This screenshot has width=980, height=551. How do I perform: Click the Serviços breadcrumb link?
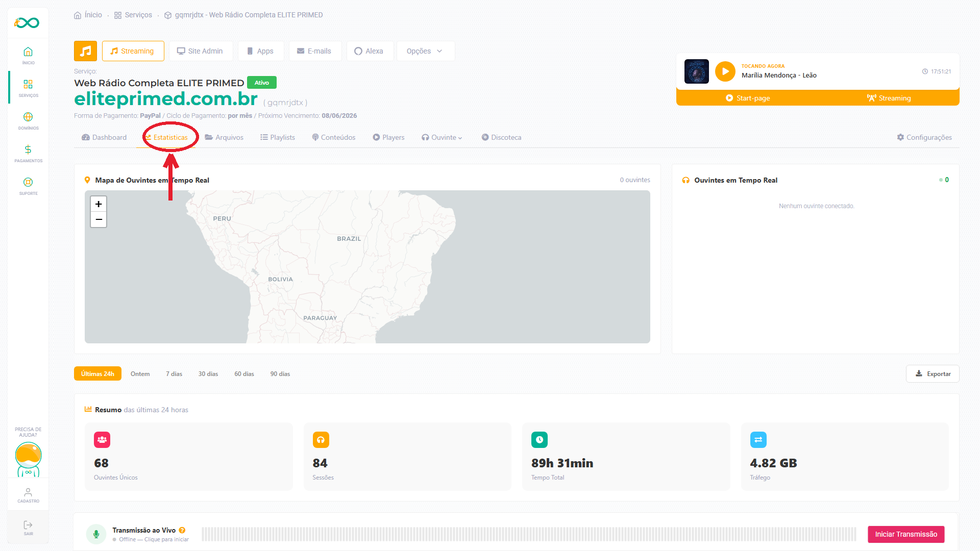pyautogui.click(x=133, y=15)
